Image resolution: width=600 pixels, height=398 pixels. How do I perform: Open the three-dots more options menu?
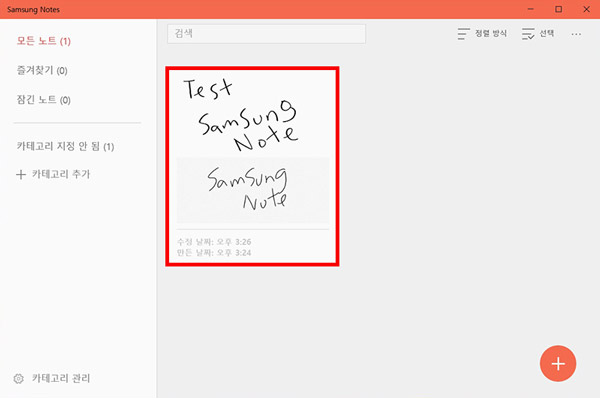576,34
